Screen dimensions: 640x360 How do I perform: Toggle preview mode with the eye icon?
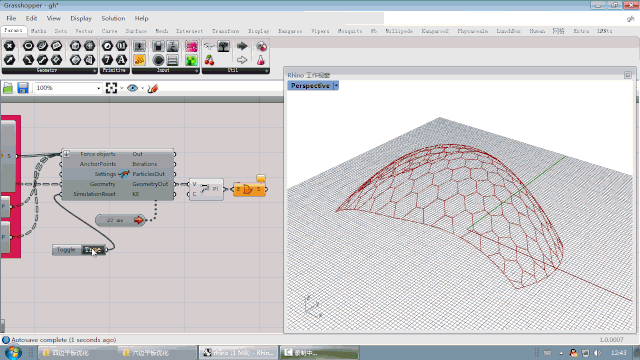click(x=132, y=88)
